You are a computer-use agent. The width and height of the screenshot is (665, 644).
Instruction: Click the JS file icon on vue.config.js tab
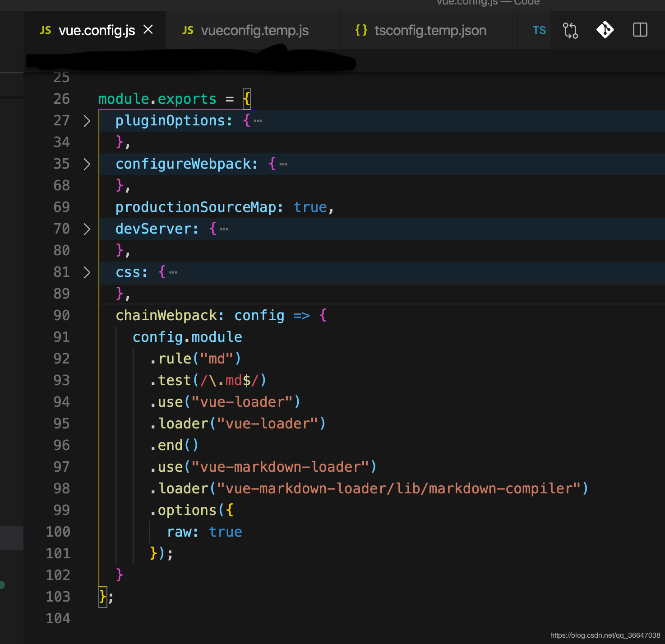[x=46, y=30]
